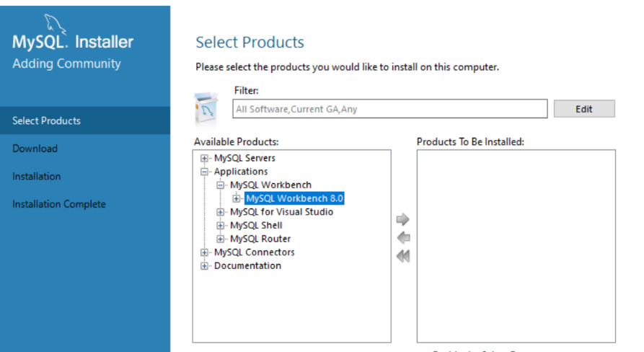Open the Select Products step
Viewport: 644px width, 352px height.
(x=85, y=120)
